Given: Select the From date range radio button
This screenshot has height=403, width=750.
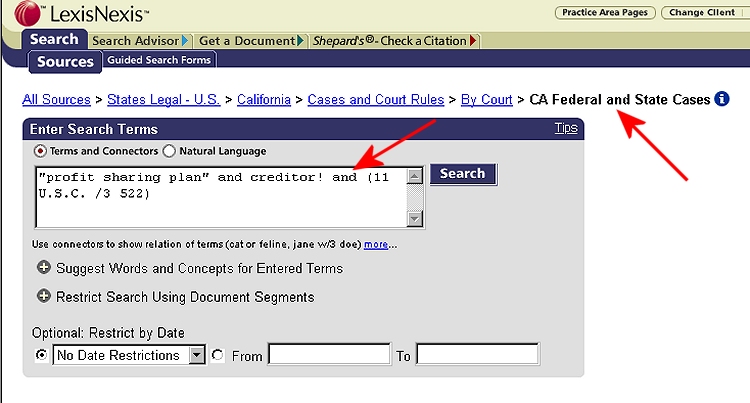Looking at the screenshot, I should tap(218, 355).
